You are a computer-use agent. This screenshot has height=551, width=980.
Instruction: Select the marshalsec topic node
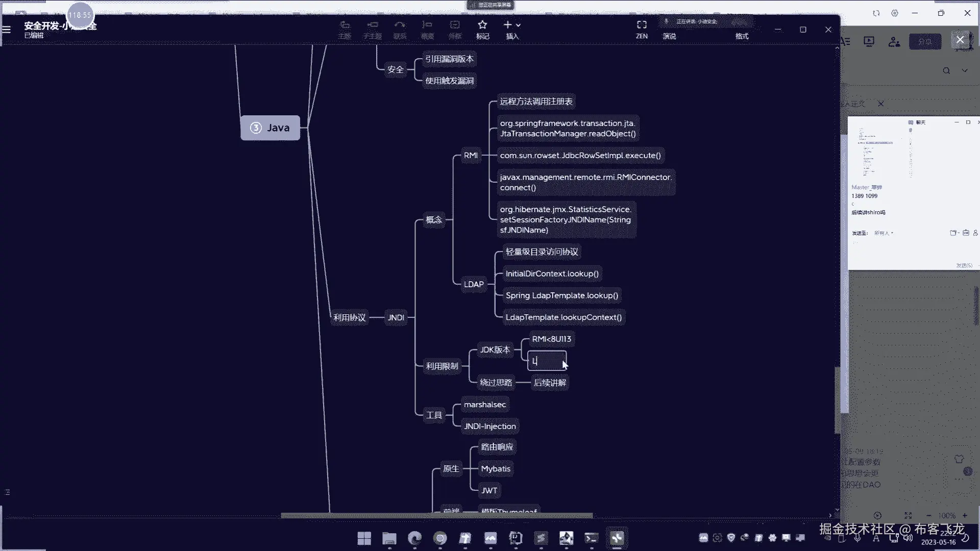484,405
